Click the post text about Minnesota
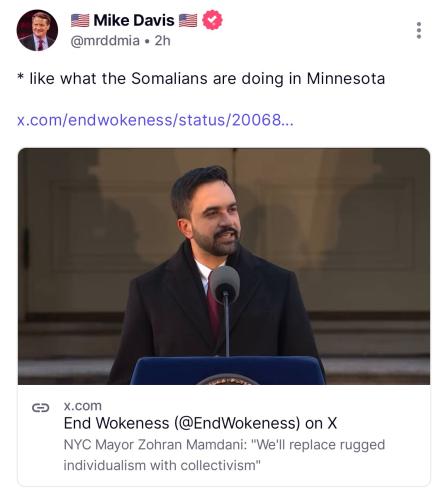This screenshot has width=448, height=500. pos(201,79)
